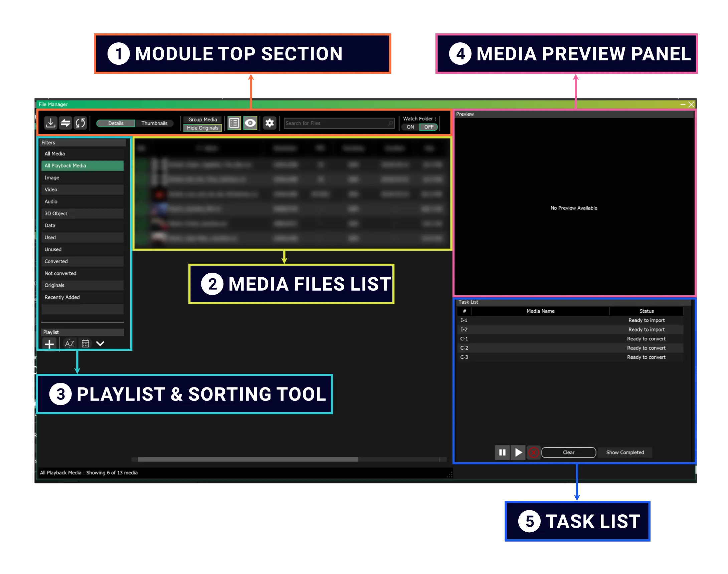
Task: Select the Originals filter
Action: (x=82, y=286)
